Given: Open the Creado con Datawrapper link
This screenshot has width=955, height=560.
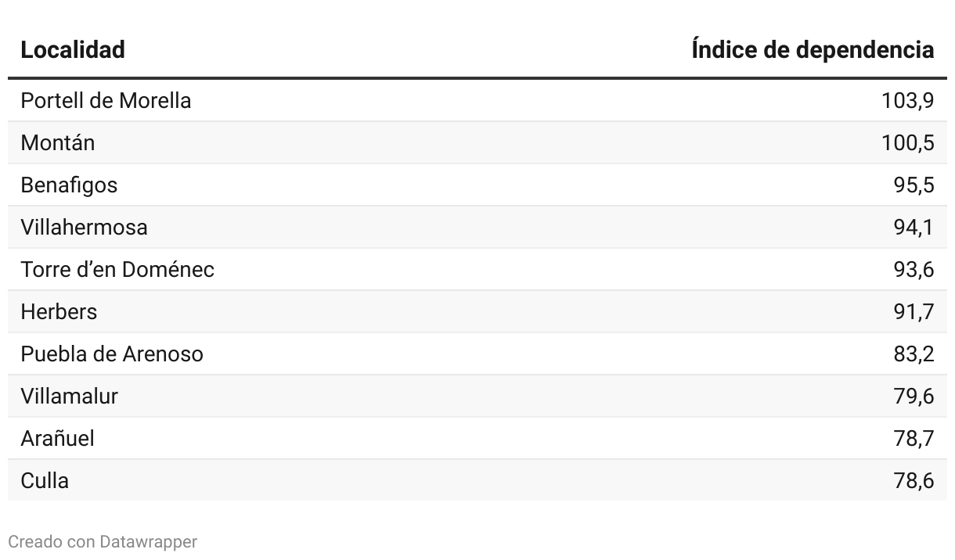Looking at the screenshot, I should pyautogui.click(x=103, y=541).
